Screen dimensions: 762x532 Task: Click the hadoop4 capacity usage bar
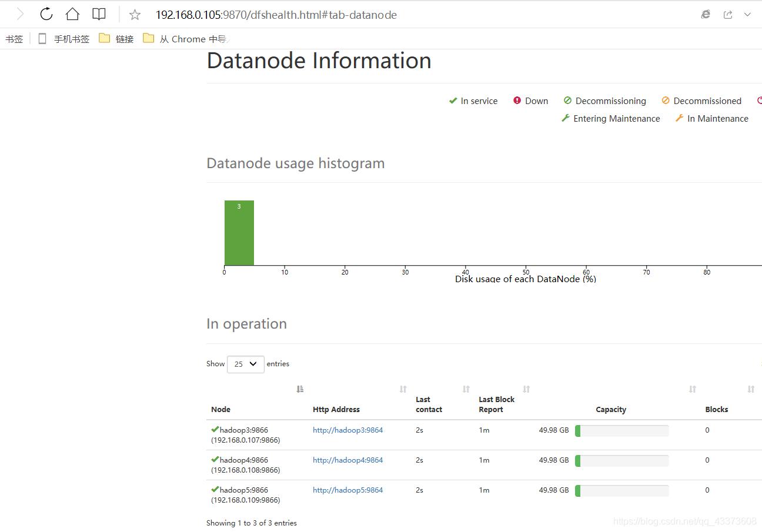point(621,461)
